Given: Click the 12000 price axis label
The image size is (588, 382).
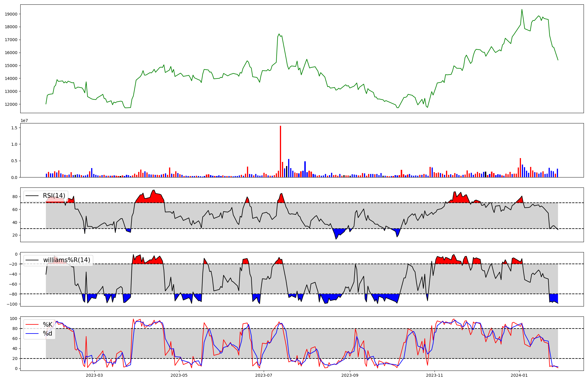Looking at the screenshot, I should pyautogui.click(x=11, y=104).
